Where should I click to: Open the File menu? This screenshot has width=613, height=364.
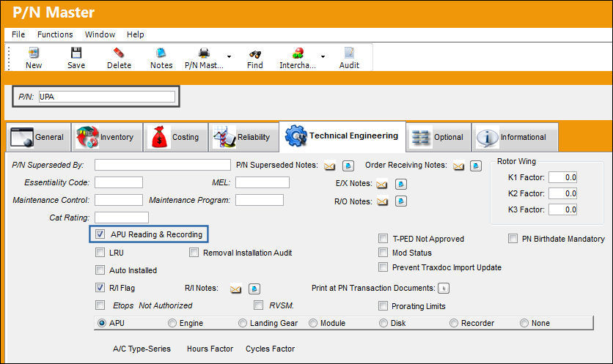click(18, 34)
